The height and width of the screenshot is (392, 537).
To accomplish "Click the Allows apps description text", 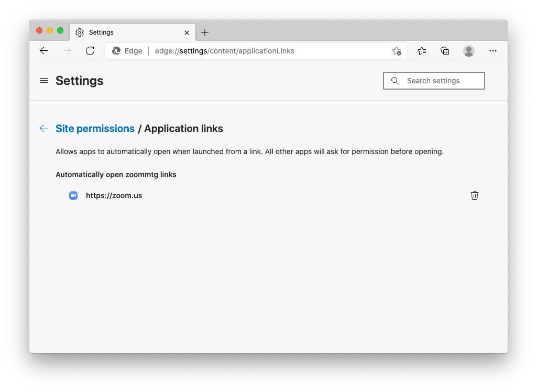I will (x=249, y=151).
